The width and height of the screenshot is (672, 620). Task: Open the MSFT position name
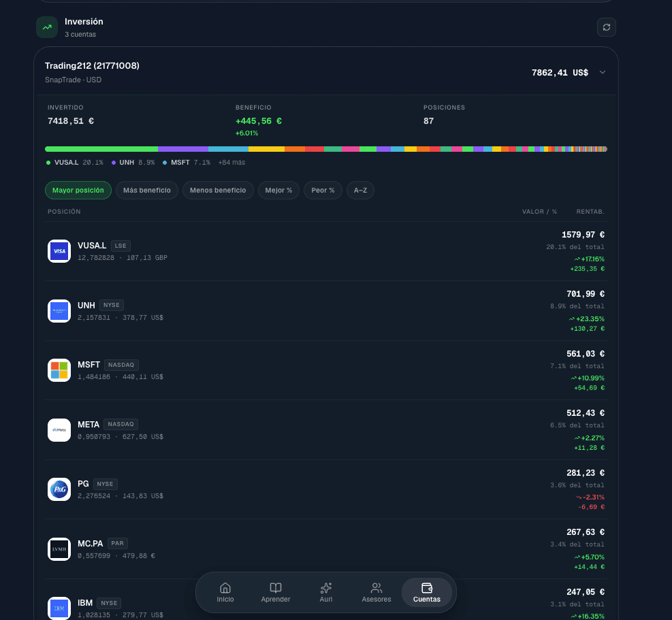pos(89,365)
